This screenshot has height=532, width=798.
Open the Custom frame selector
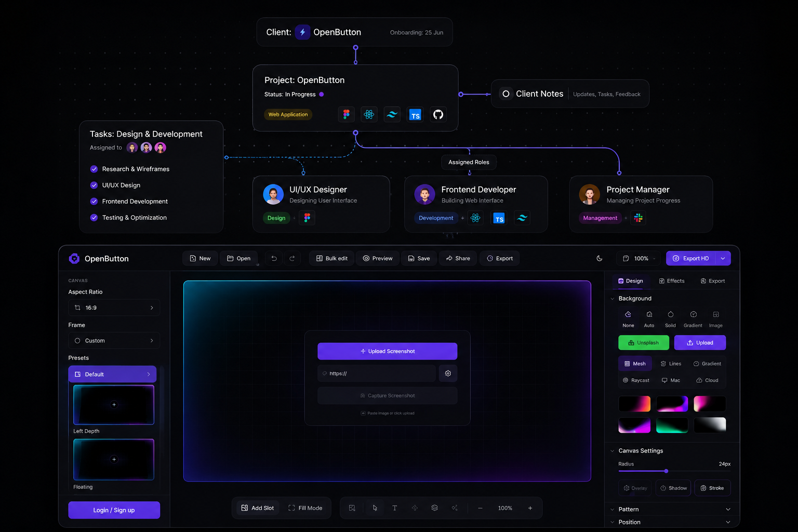point(114,341)
